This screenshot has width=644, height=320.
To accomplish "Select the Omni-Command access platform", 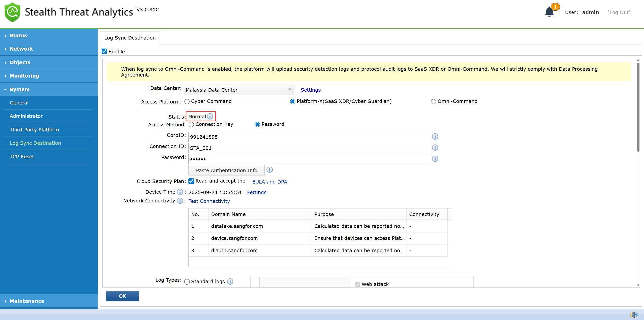I will [433, 101].
